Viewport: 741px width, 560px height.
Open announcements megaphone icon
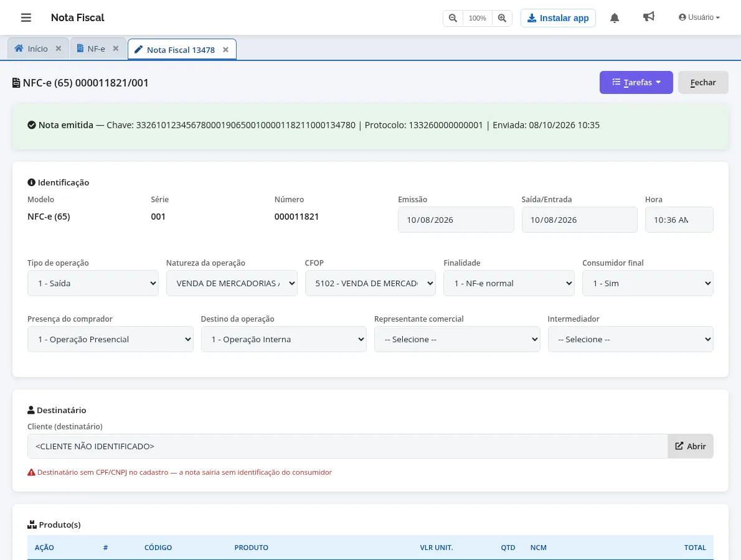(648, 17)
